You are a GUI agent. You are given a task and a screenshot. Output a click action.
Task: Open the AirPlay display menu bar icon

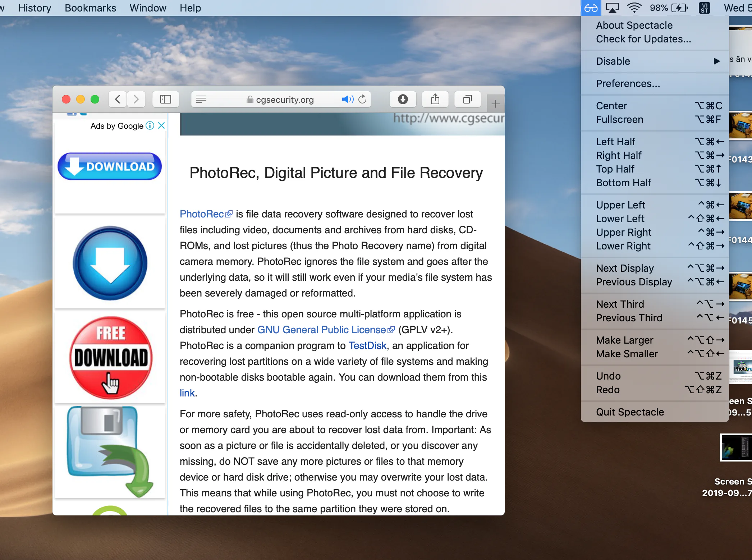click(613, 8)
